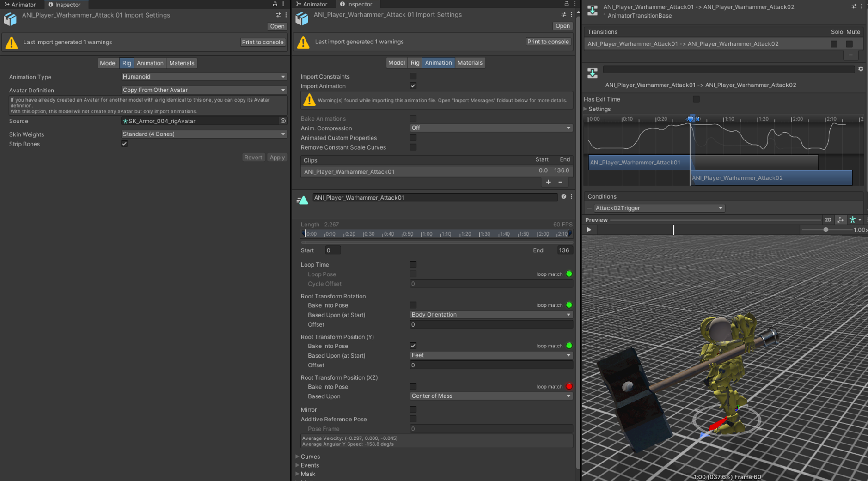Toggle the Has Exit Time checkbox

coord(696,99)
